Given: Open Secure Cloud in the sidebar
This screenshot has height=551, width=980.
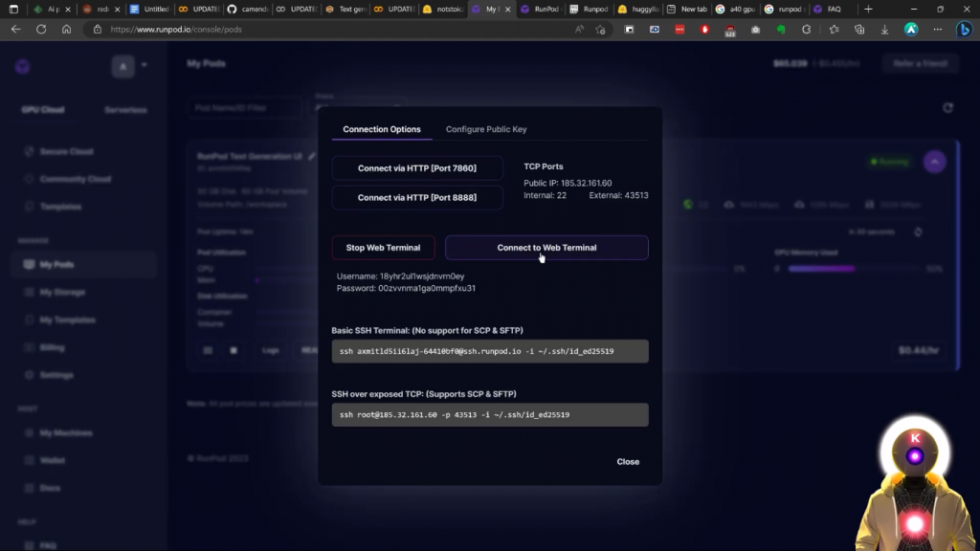Looking at the screenshot, I should tap(66, 152).
